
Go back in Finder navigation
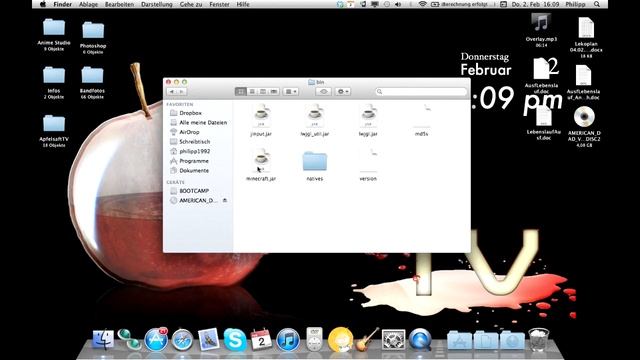[x=172, y=91]
